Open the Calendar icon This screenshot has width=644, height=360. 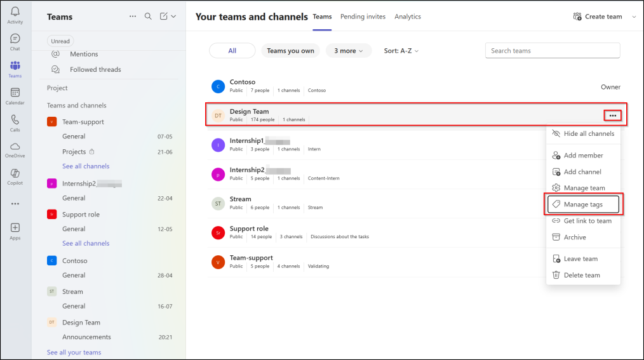click(x=15, y=93)
